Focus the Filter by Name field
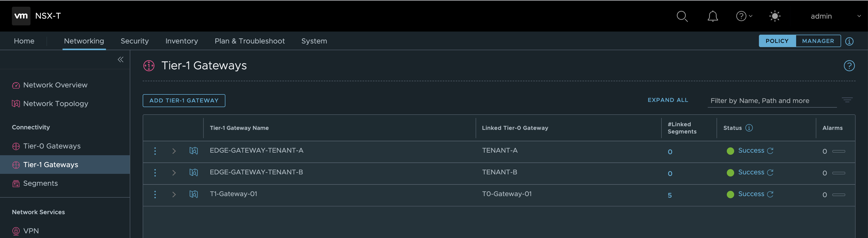 point(772,101)
